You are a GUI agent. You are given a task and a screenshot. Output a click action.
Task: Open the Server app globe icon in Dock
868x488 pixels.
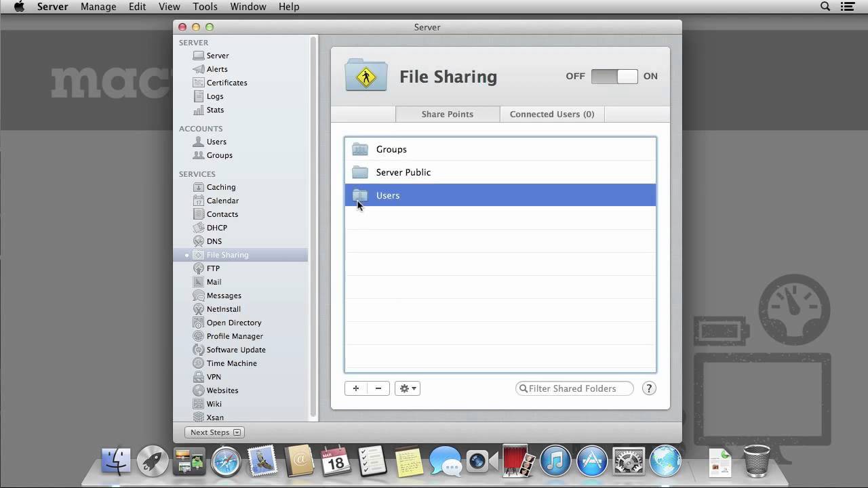665,462
